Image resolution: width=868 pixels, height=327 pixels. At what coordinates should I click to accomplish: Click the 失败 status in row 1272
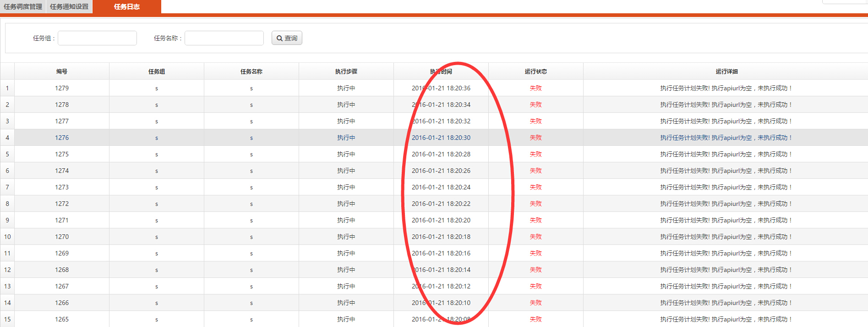point(536,204)
